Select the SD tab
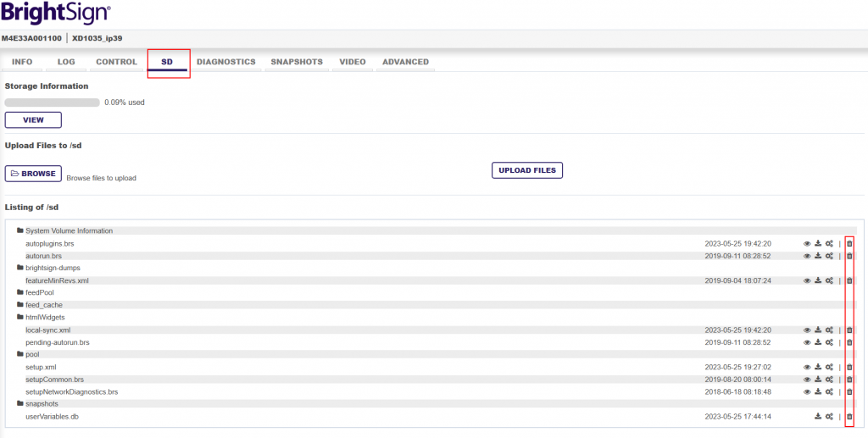Screen dimensions: 868x438 167,62
